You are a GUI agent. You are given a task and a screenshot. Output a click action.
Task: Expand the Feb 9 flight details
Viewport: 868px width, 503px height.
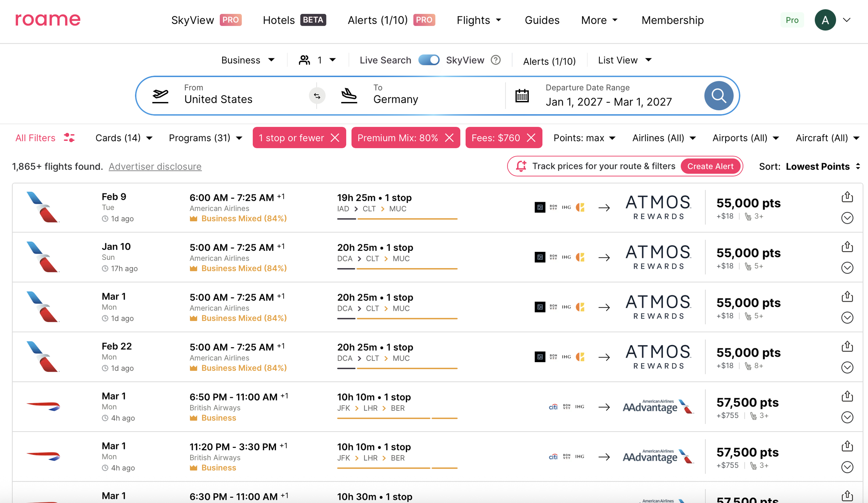pos(847,218)
